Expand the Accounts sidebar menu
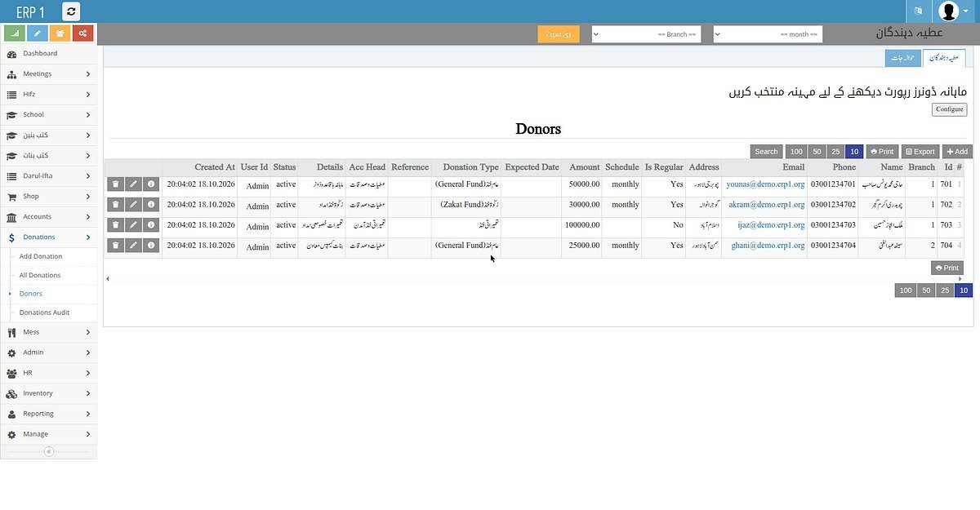The height and width of the screenshot is (510, 980). pyautogui.click(x=48, y=217)
